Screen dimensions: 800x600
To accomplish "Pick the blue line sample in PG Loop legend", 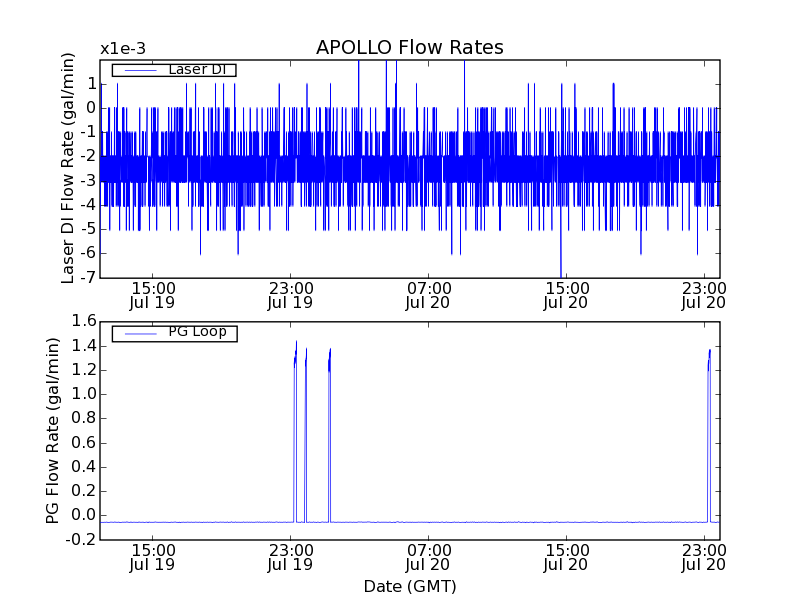I will point(141,334).
